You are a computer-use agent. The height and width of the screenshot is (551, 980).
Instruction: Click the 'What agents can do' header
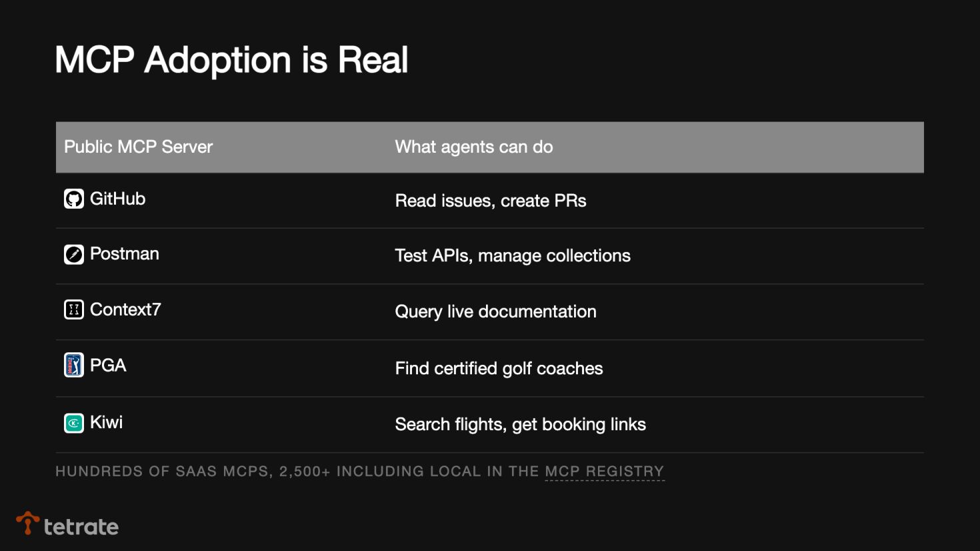473,147
